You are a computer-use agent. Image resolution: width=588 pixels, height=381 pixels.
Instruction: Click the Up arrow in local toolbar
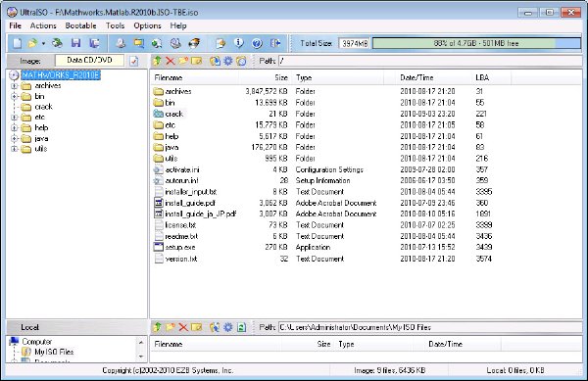coord(158,327)
